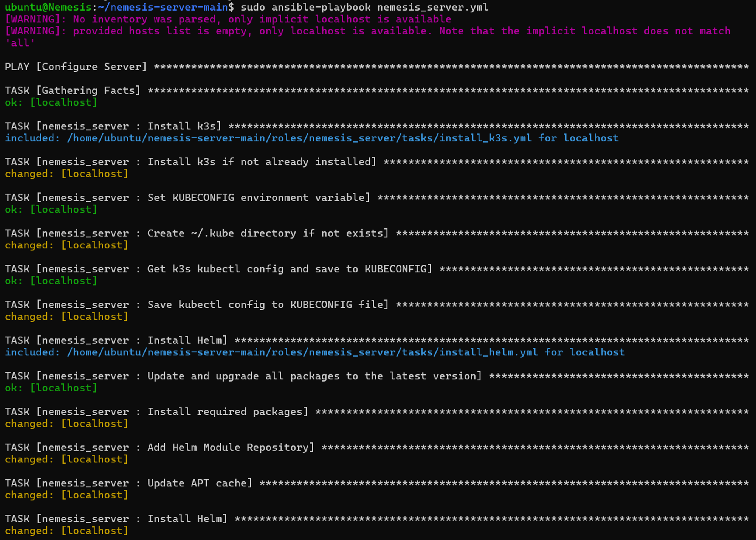Image resolution: width=756 pixels, height=540 pixels.
Task: Click the 'Get k3s kubectl config and save' task line
Action: point(377,269)
